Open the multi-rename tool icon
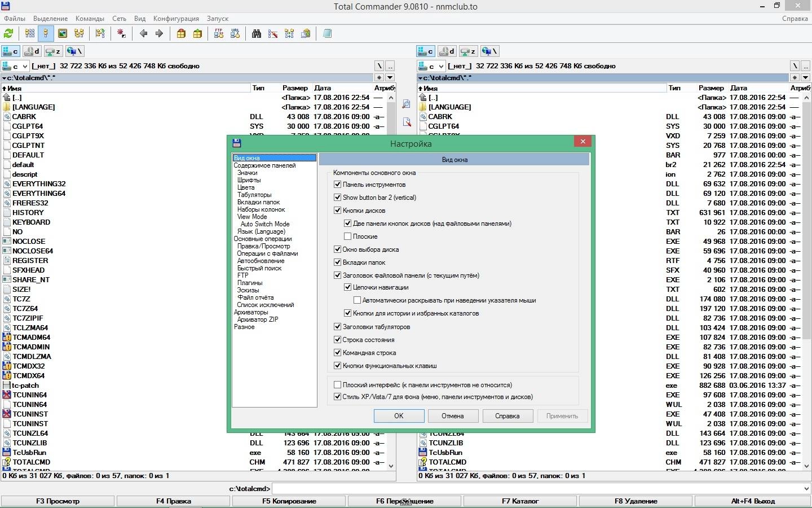 (x=273, y=34)
